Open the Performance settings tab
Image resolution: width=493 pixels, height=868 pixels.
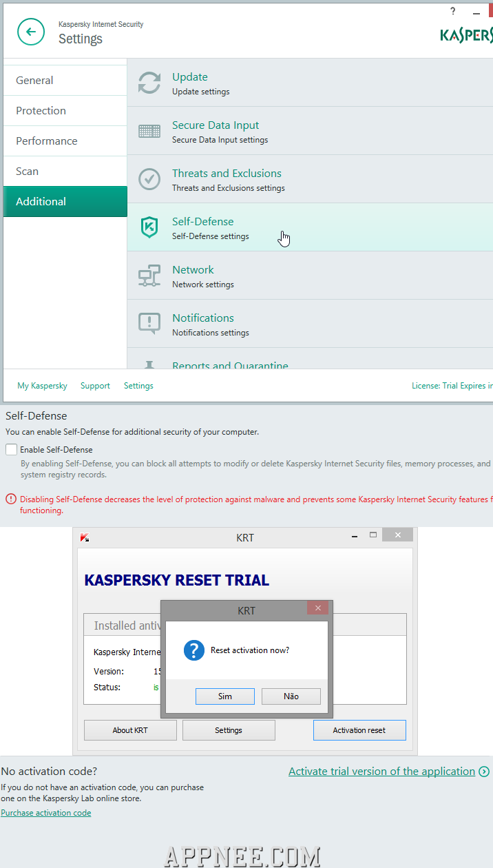[x=65, y=141]
